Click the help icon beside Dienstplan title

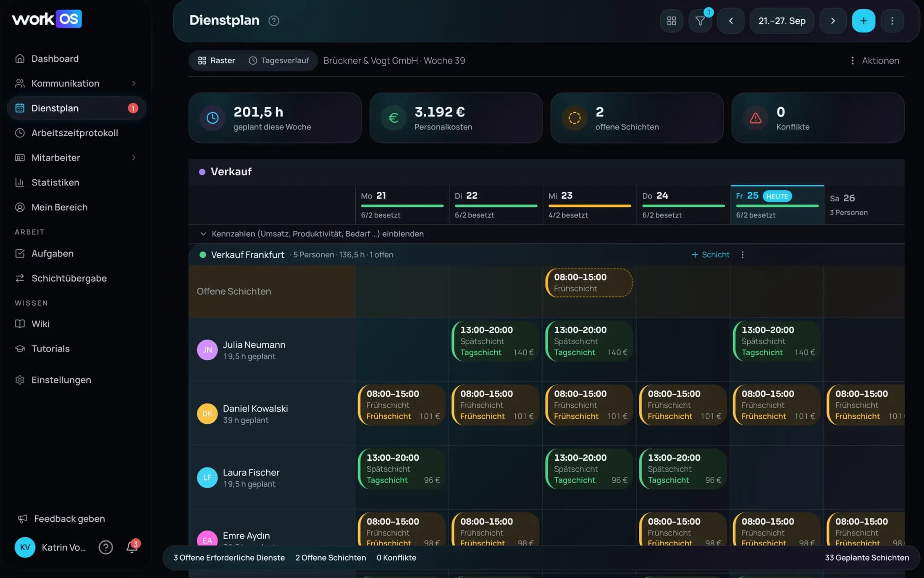(274, 21)
